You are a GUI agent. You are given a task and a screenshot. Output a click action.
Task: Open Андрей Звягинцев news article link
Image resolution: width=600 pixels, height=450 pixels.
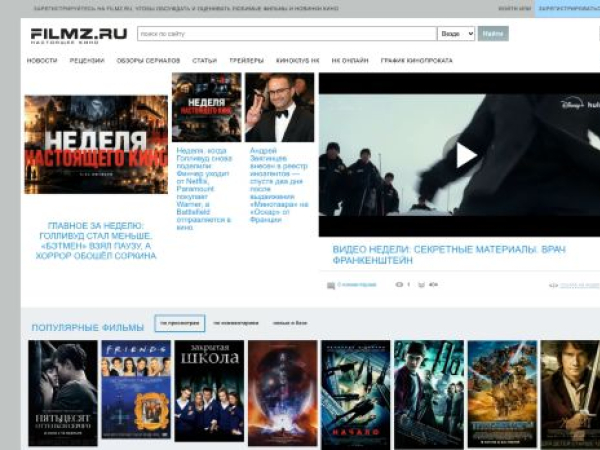tap(279, 185)
